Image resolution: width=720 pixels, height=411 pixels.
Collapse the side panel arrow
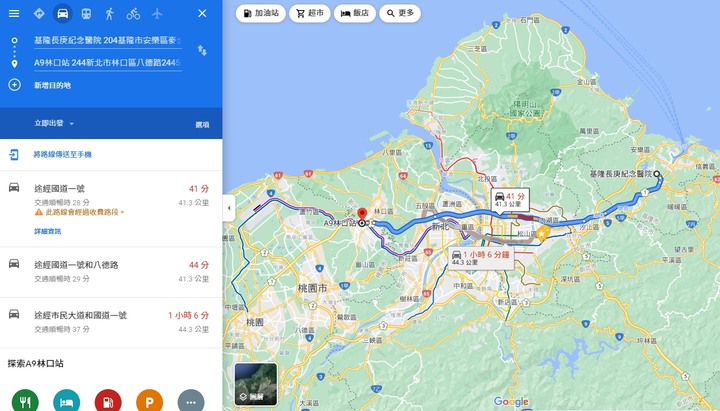coord(229,208)
